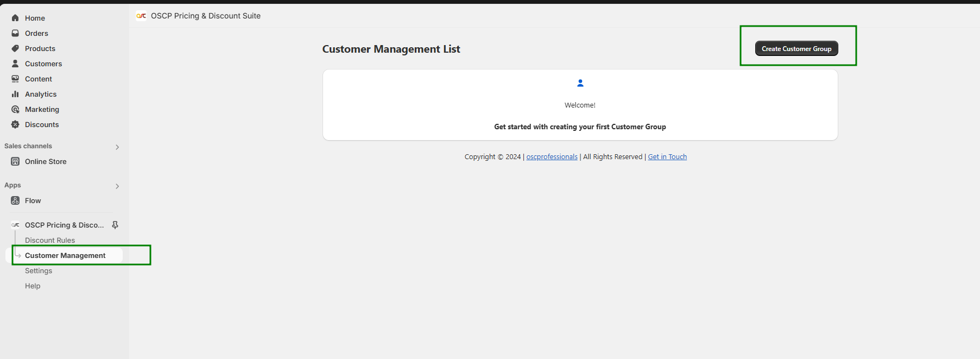Image resolution: width=980 pixels, height=359 pixels.
Task: Unpin the OSCP Pricing app pin icon
Action: [115, 225]
